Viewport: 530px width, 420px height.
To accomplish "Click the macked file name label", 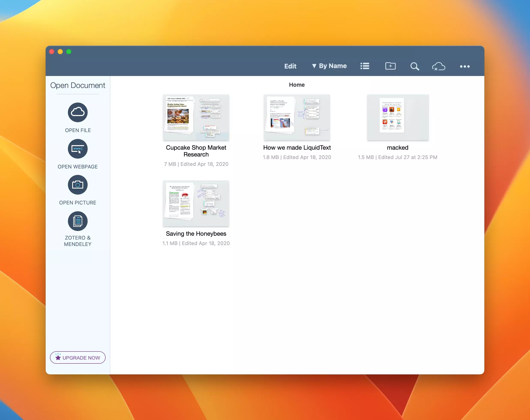I will pos(398,148).
